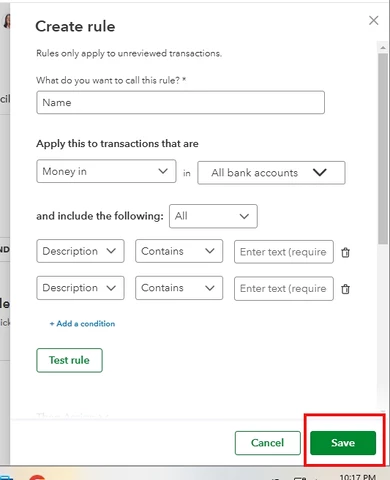Click the Add a condition link
390x480 pixels.
click(82, 324)
